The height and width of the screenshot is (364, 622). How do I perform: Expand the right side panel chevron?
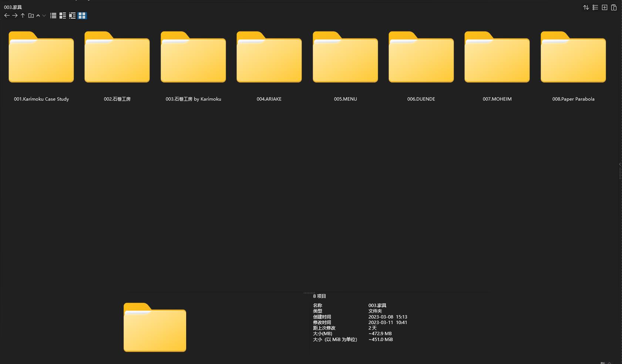tap(620, 164)
